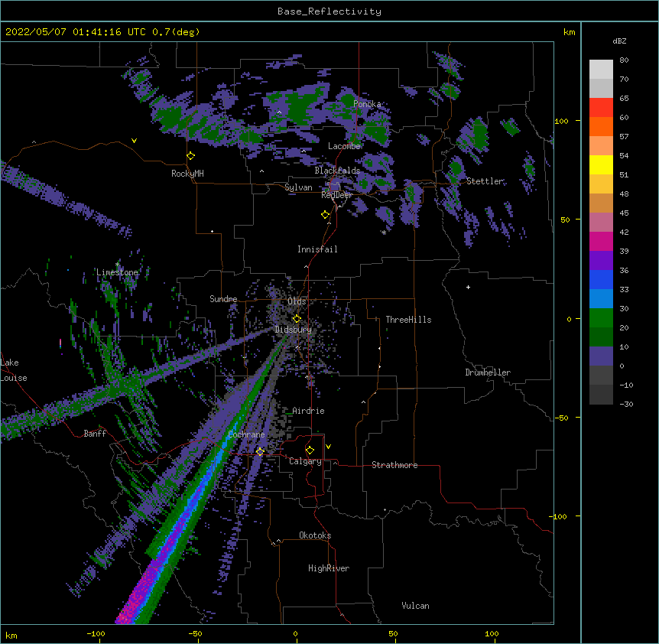
Task: Click the HighRiver town label
Action: [x=329, y=568]
